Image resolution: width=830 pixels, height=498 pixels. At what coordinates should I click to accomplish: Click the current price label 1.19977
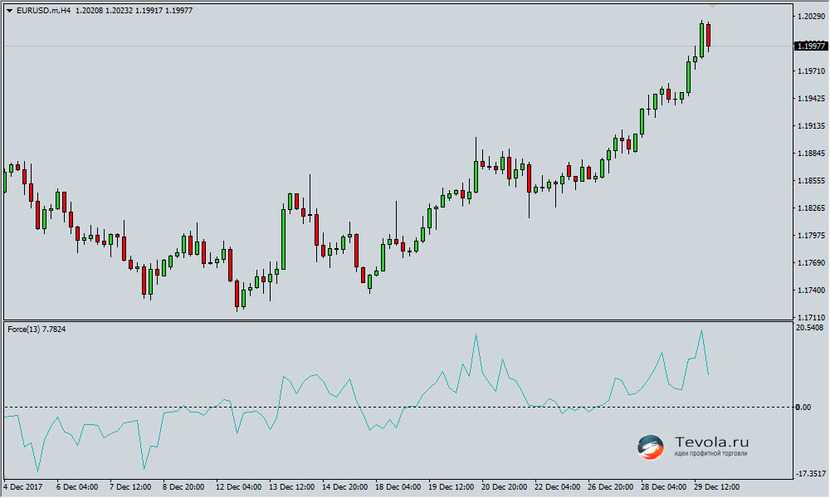pos(809,46)
